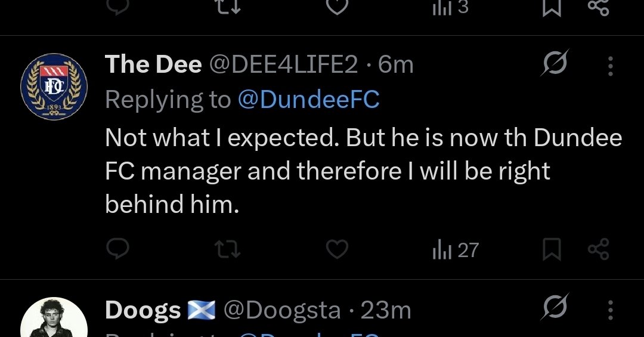Viewport: 644px width, 337px height.
Task: Bookmark The Dee's tweet
Action: pos(552,249)
